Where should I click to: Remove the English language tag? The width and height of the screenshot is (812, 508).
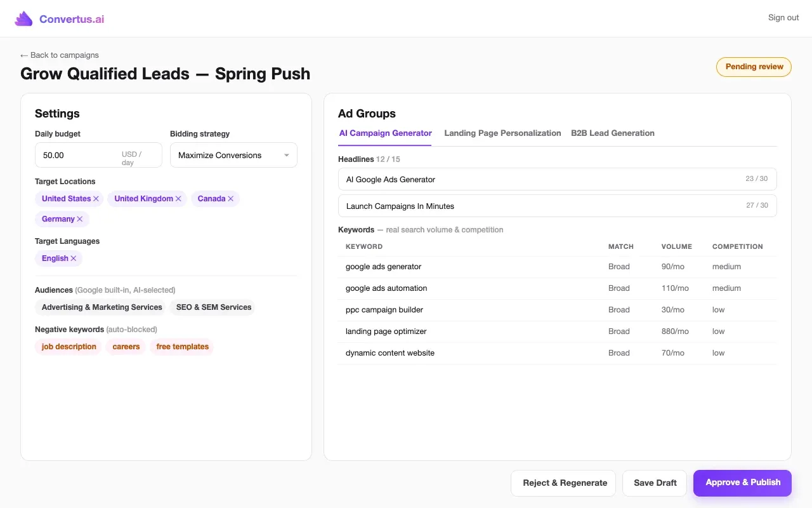click(x=74, y=258)
